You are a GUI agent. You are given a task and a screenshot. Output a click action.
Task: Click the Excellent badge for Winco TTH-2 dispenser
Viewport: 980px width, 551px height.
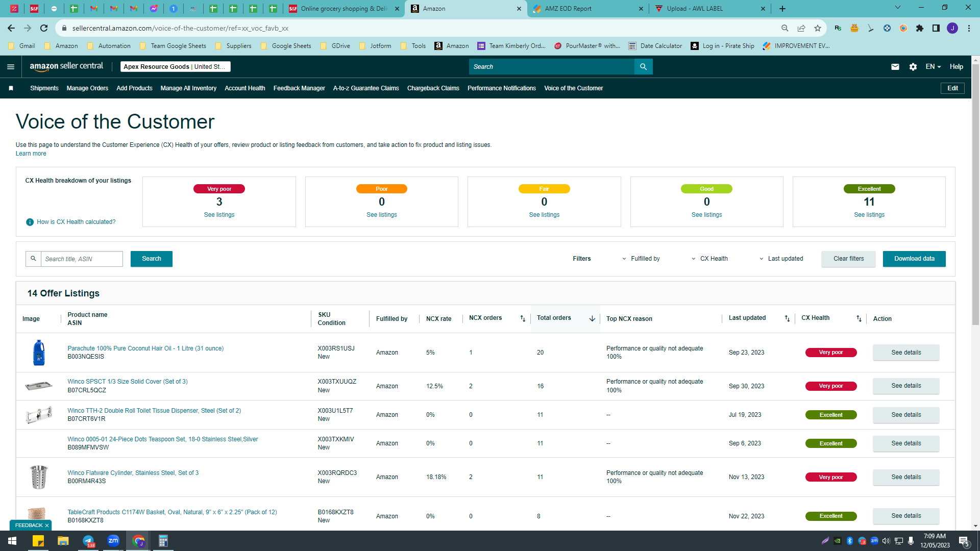point(831,415)
